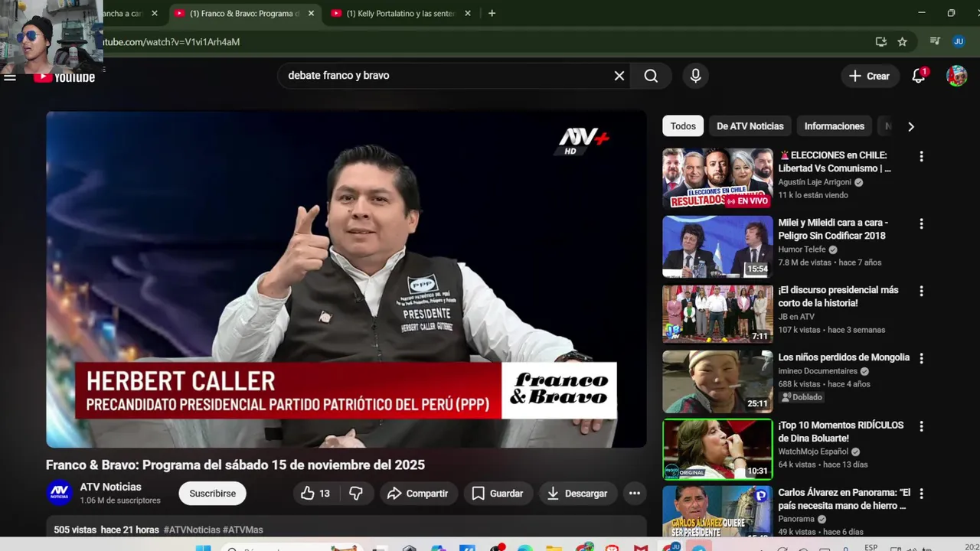The image size is (980, 551).
Task: Open the JU Chrome profile button
Action: [959, 41]
